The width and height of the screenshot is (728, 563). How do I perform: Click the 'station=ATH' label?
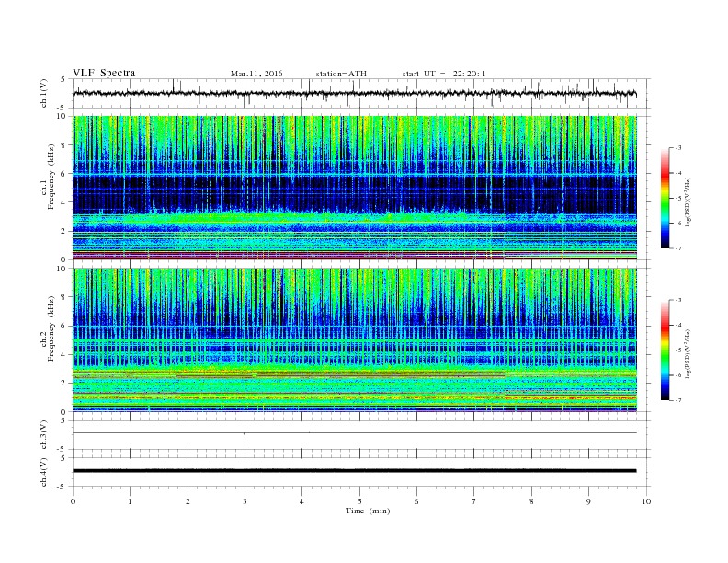tap(341, 74)
